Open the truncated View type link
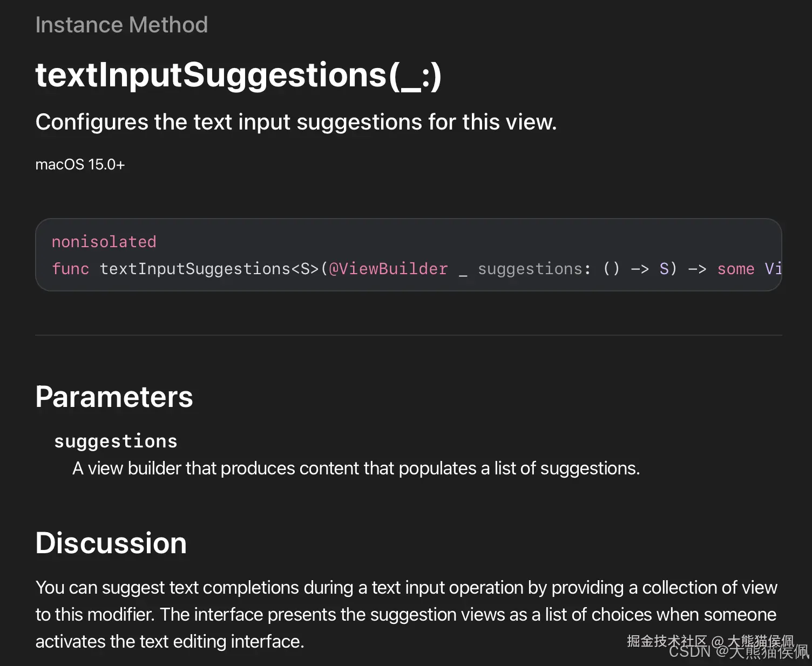The height and width of the screenshot is (666, 812). pos(773,269)
